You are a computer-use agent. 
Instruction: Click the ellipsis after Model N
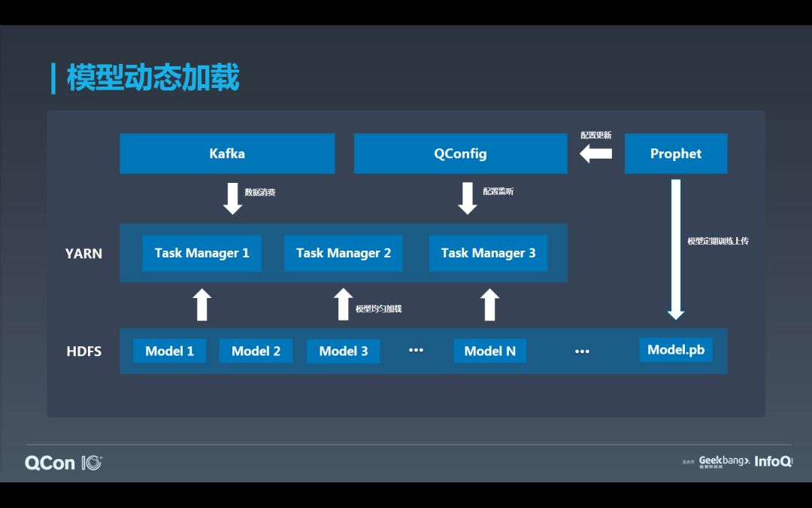582,351
